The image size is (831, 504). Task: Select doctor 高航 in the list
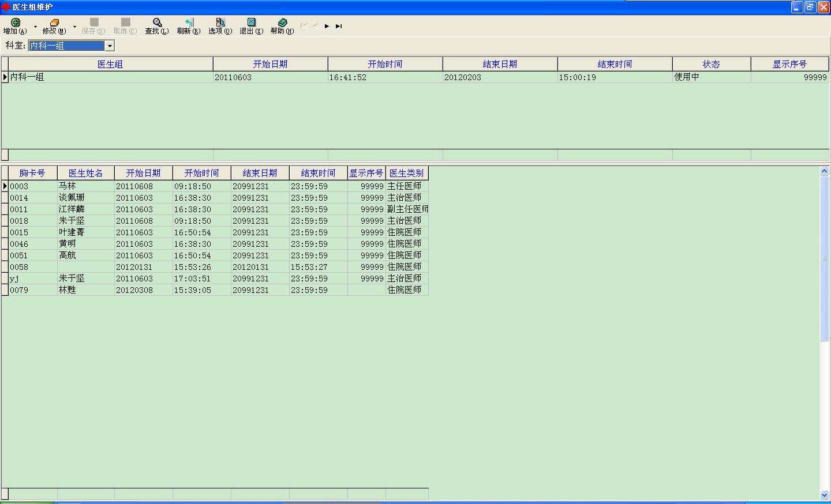pyautogui.click(x=86, y=255)
